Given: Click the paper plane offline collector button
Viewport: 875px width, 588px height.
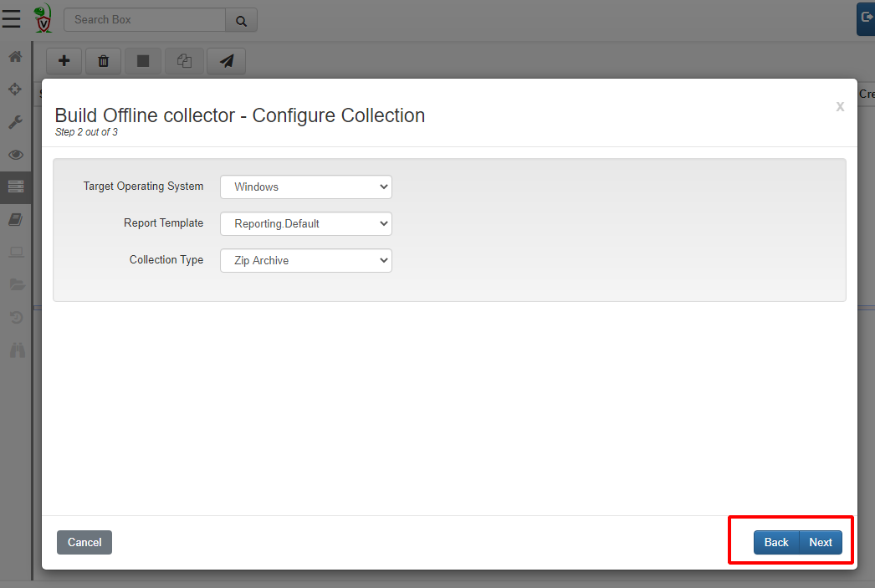Looking at the screenshot, I should [226, 61].
